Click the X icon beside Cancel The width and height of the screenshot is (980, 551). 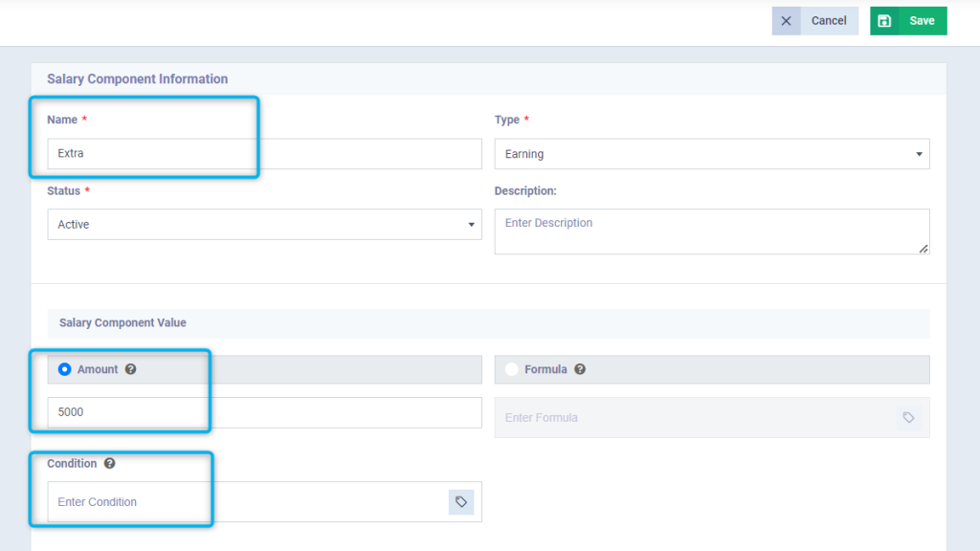click(786, 20)
